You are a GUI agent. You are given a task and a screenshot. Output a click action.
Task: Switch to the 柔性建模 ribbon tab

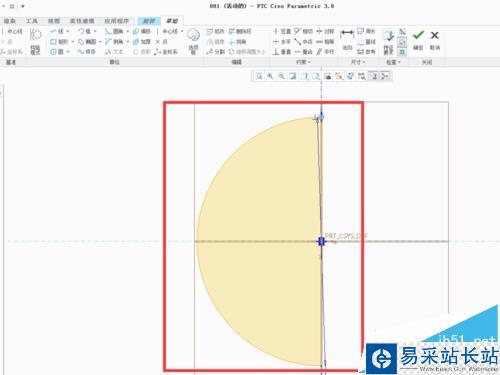(x=82, y=21)
